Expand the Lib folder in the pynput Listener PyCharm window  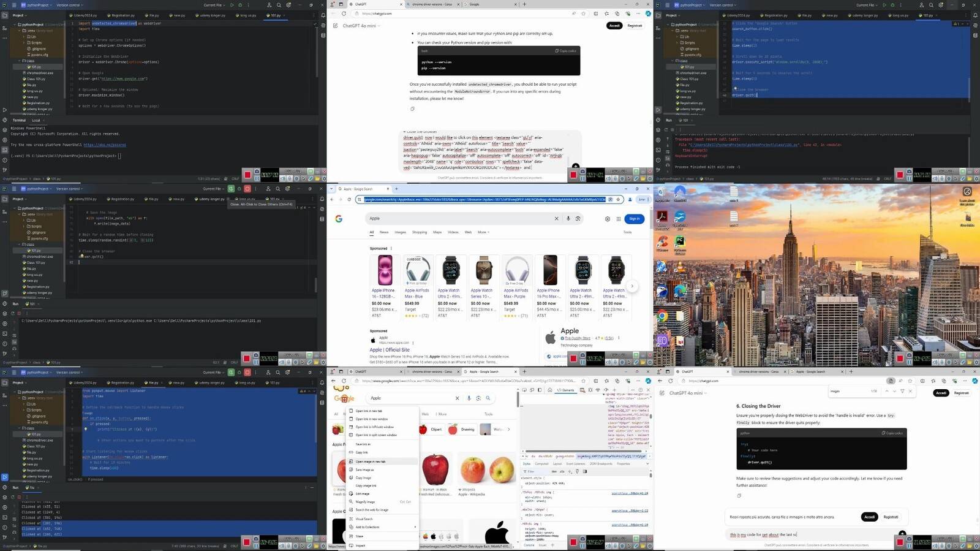(x=24, y=404)
